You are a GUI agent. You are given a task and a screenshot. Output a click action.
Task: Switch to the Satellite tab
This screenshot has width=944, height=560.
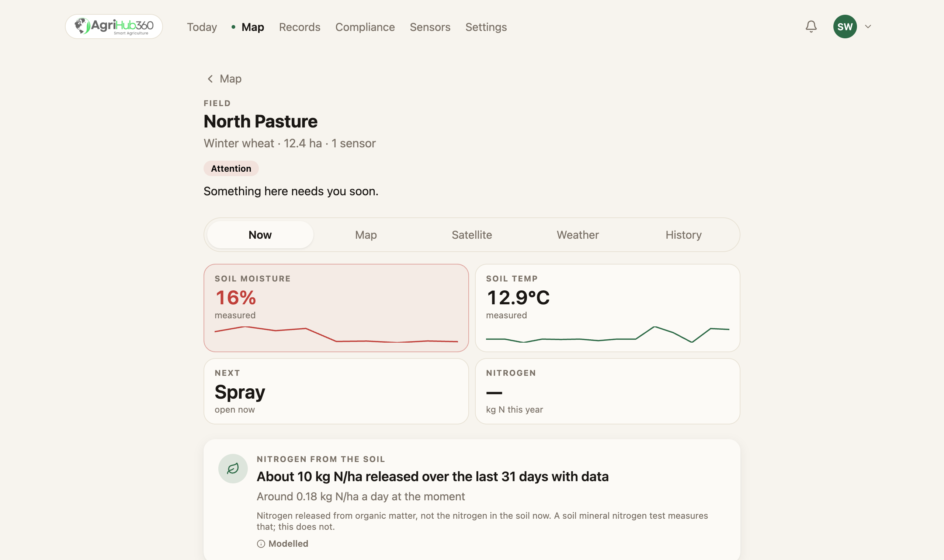[472, 235]
